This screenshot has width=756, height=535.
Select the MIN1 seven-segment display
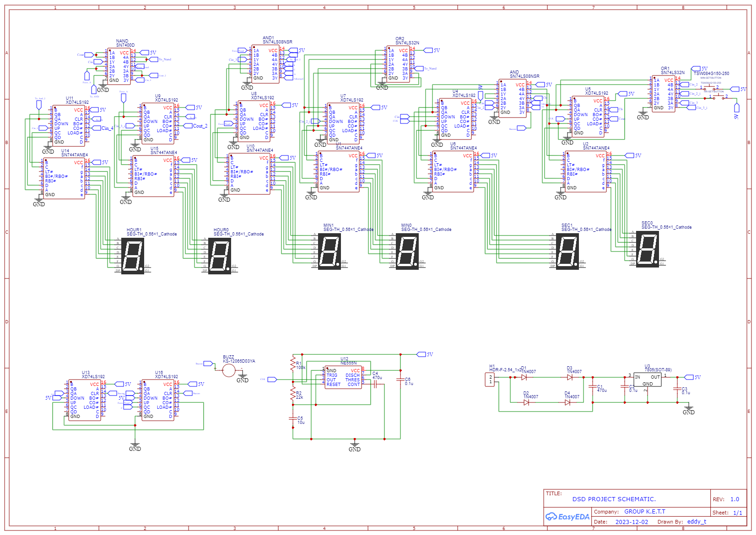point(330,251)
